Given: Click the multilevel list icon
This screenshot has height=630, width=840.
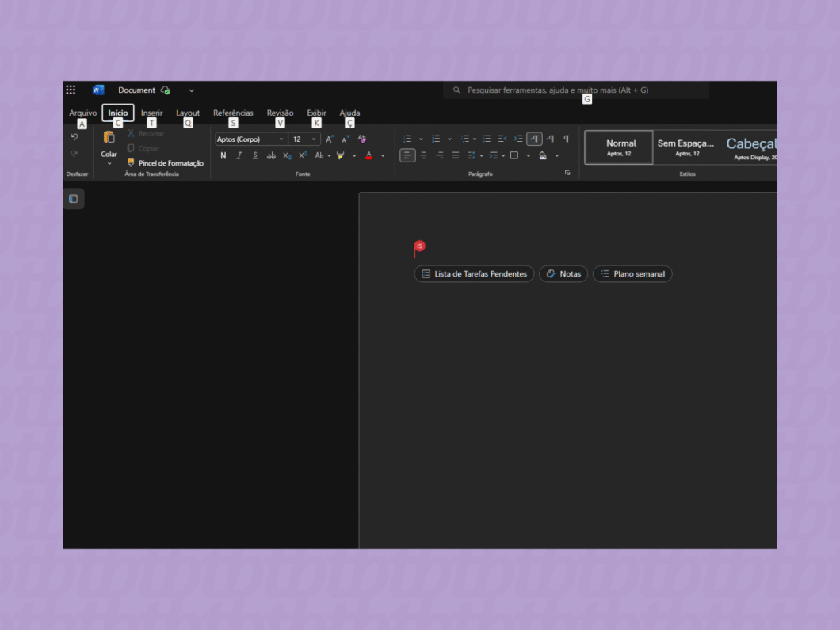Looking at the screenshot, I should pos(464,139).
